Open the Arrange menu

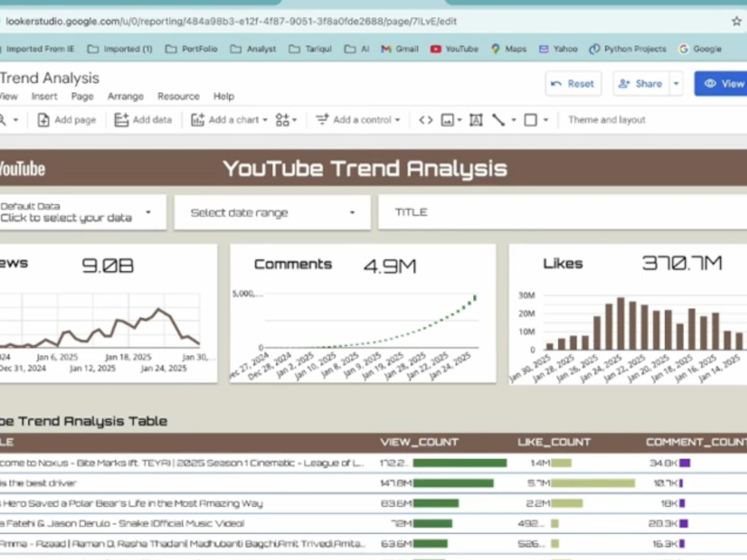(x=125, y=96)
